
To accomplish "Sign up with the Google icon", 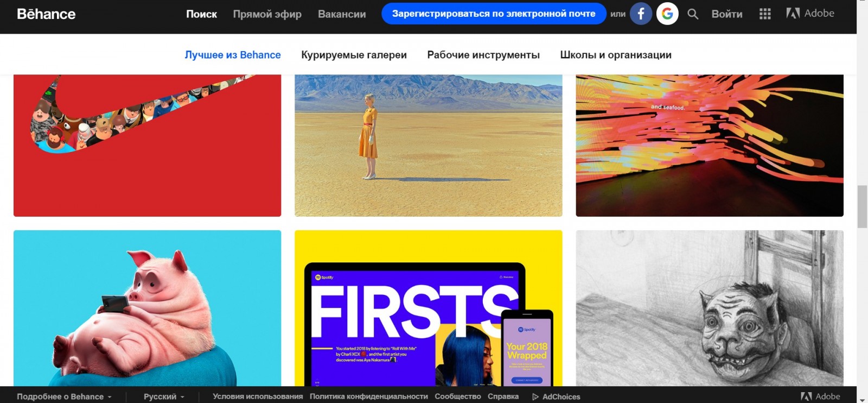I will [667, 14].
